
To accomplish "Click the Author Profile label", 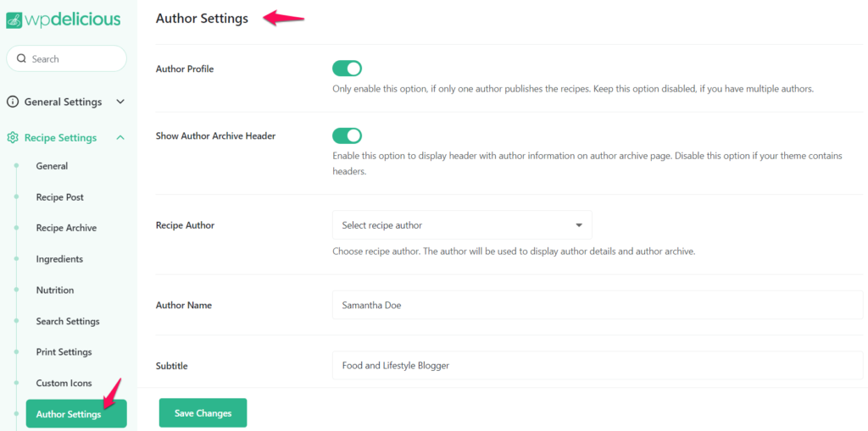I will pos(185,69).
